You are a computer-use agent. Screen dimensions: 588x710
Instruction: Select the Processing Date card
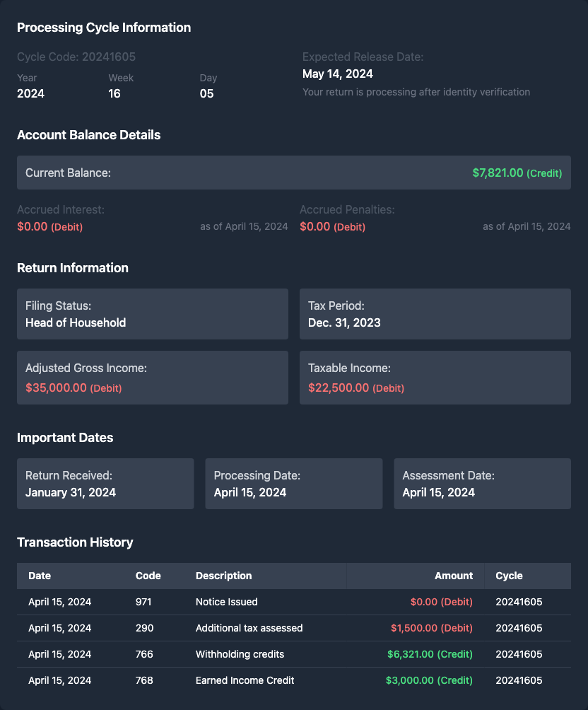[293, 484]
